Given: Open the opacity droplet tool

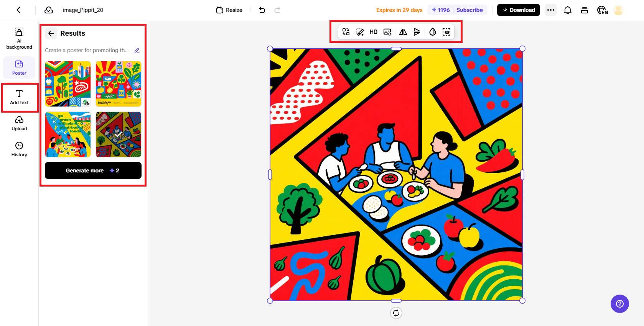Looking at the screenshot, I should (432, 32).
